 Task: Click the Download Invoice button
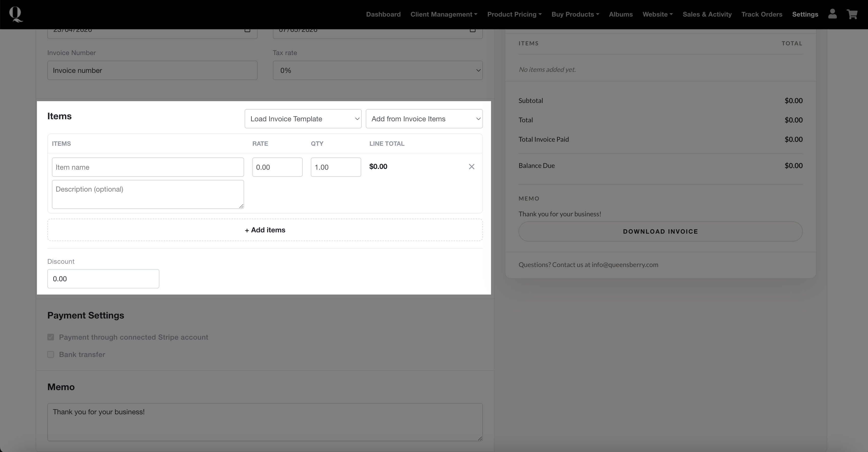coord(660,231)
